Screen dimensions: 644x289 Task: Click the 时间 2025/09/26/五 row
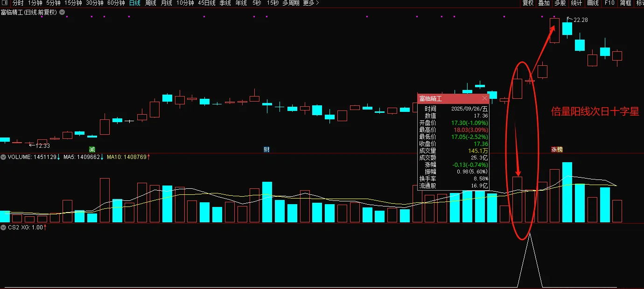pyautogui.click(x=453, y=108)
